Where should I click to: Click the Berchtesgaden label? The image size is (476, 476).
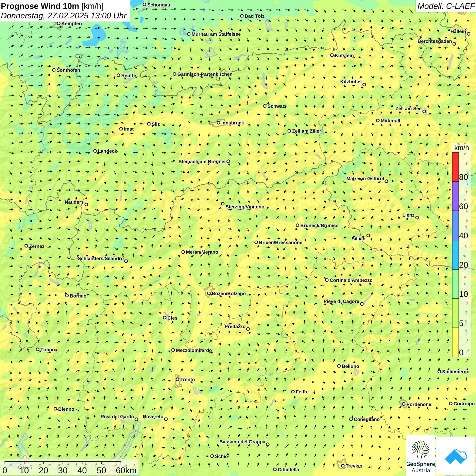[435, 41]
